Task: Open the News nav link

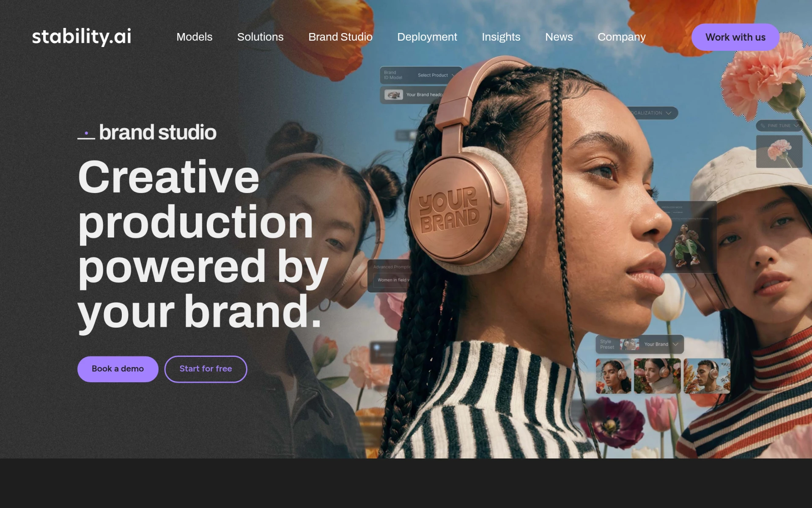Action: point(559,37)
